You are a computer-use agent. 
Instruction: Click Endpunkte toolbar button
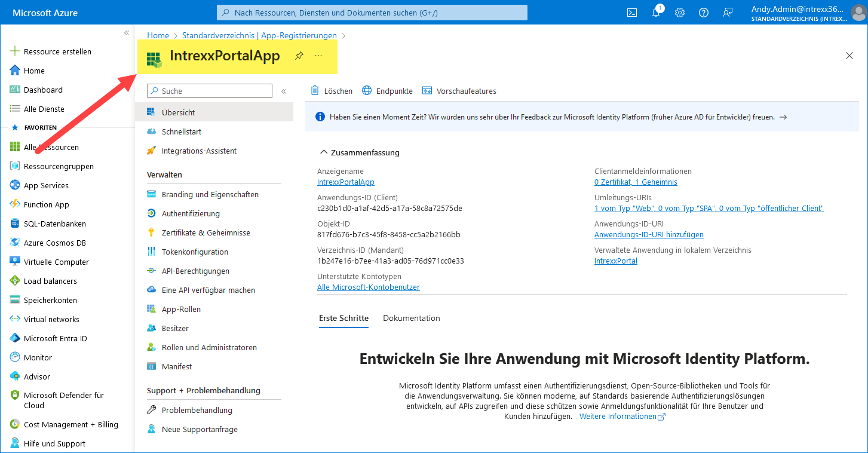387,91
